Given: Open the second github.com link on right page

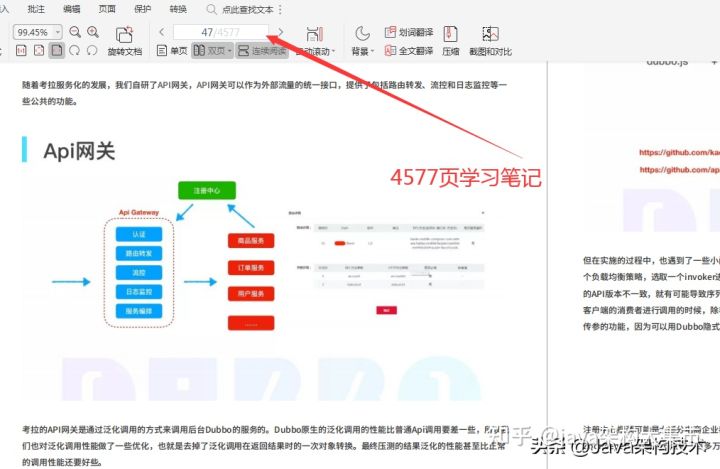Looking at the screenshot, I should (x=680, y=170).
